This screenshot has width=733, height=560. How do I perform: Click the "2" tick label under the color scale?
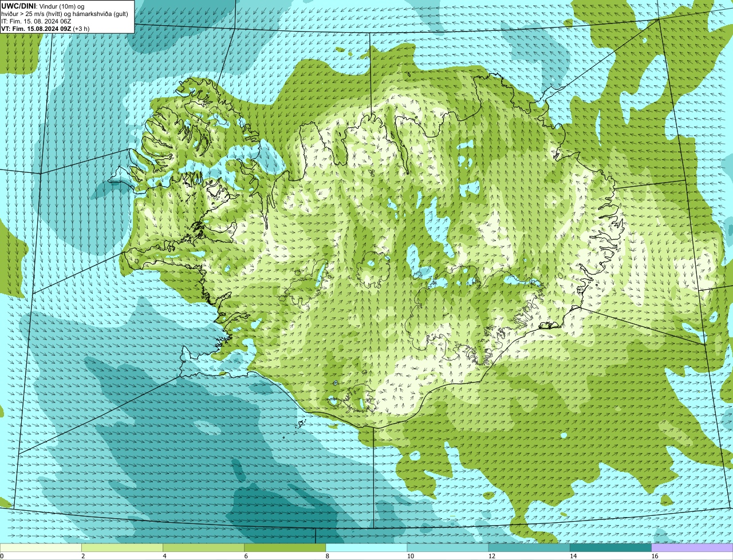(x=83, y=556)
